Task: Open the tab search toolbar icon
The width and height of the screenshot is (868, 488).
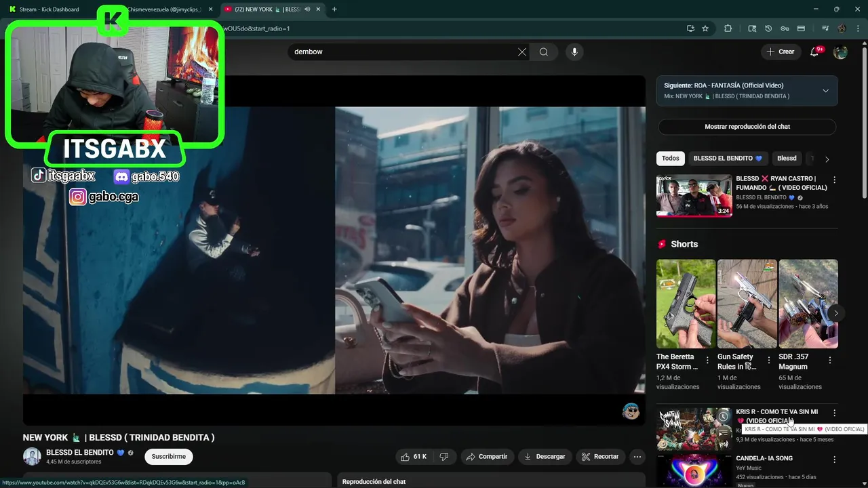Action: pos(752,28)
